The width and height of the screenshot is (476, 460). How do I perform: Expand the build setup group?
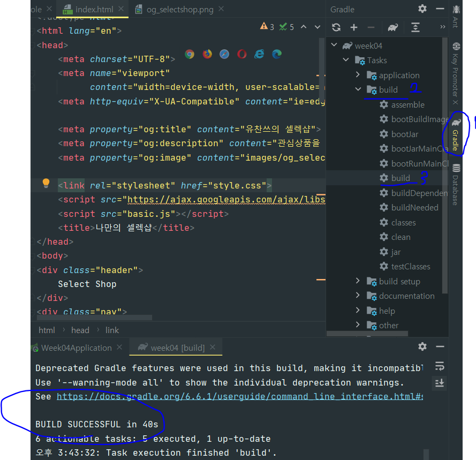click(x=358, y=281)
